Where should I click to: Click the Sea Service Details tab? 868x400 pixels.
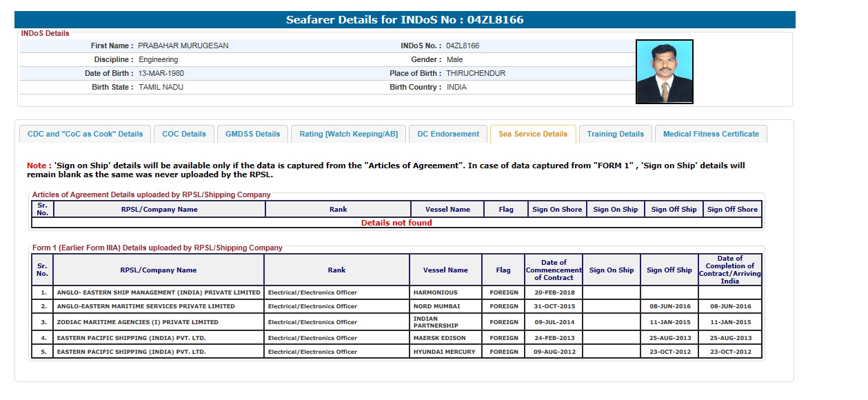click(x=533, y=134)
